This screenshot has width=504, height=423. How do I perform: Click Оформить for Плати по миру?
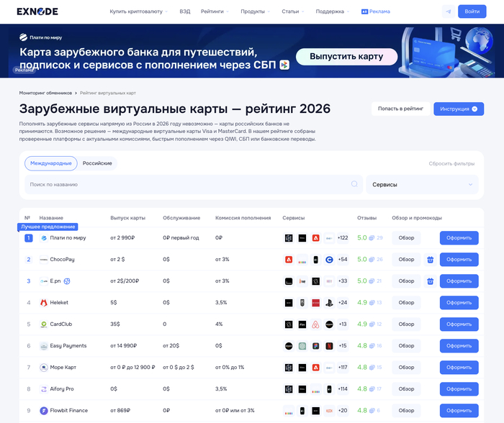click(459, 238)
